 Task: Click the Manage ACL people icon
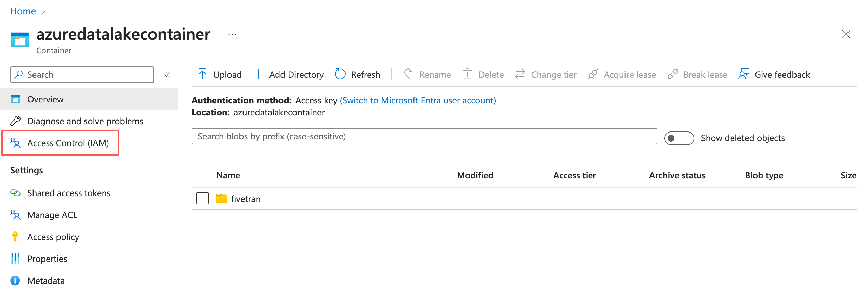click(x=15, y=215)
